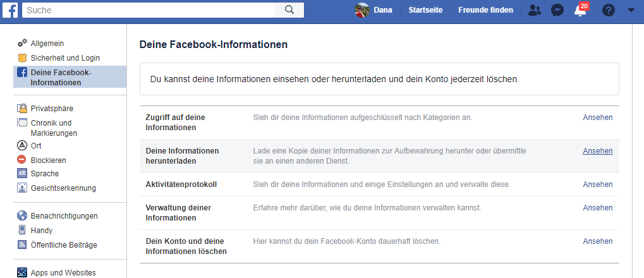Viewport: 644px width, 278px height.
Task: Open Apps und Websites settings
Action: (x=63, y=273)
